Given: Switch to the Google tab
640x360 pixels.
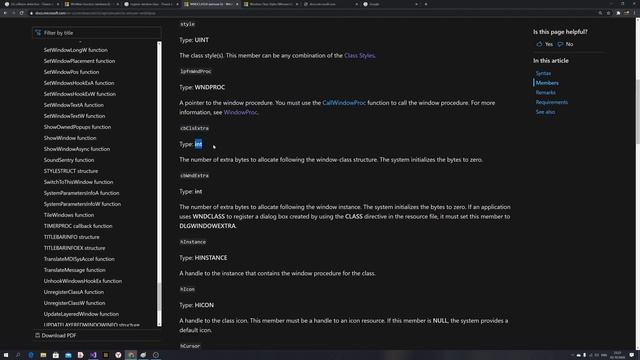Looking at the screenshot, I should 390,4.
